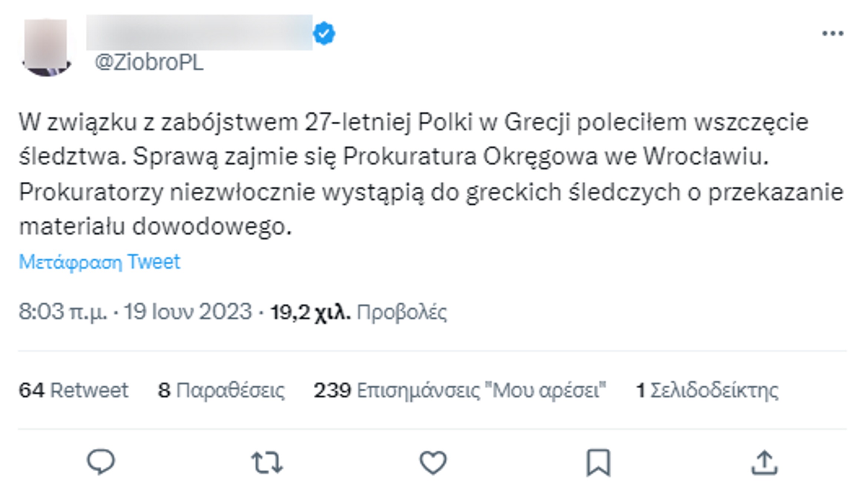Image resolution: width=868 pixels, height=482 pixels.
Task: Click the share upload arrow icon
Action: [x=764, y=462]
